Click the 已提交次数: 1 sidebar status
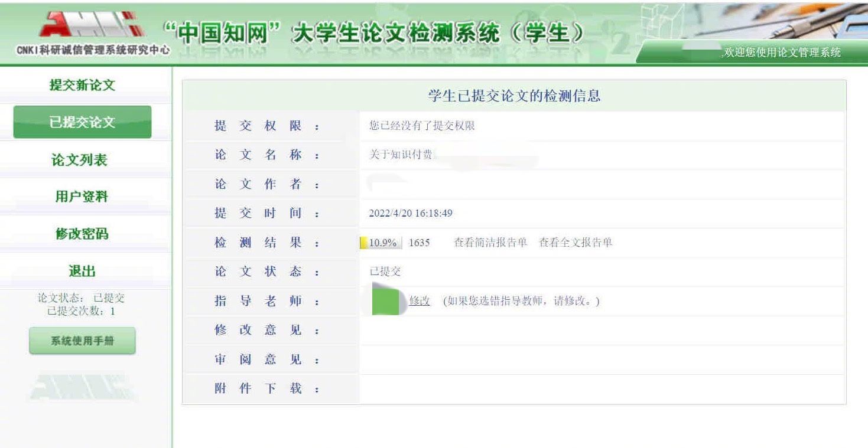 (x=82, y=311)
